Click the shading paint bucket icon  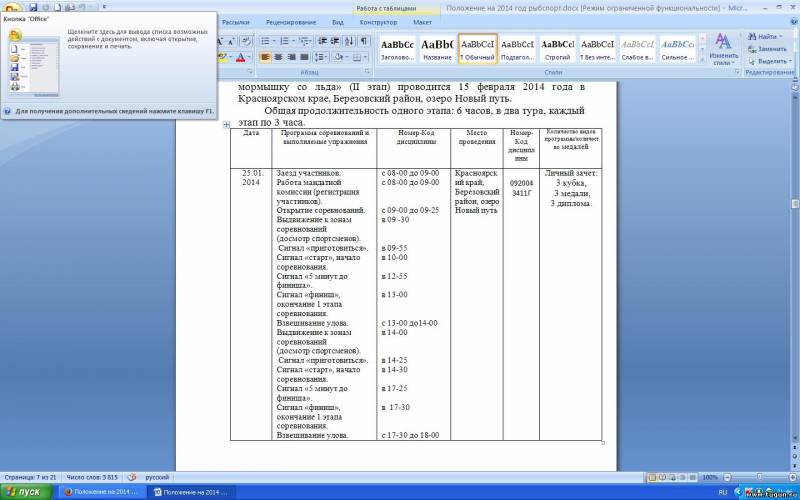pos(338,57)
